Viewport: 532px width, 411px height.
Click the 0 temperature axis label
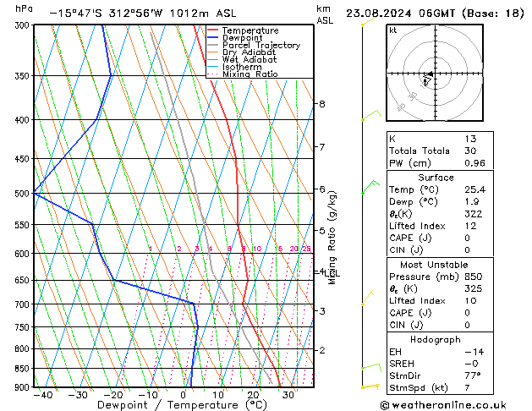click(184, 395)
